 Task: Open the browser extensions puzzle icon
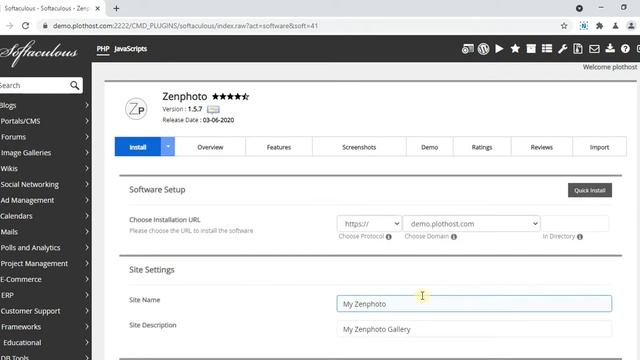coord(600,26)
